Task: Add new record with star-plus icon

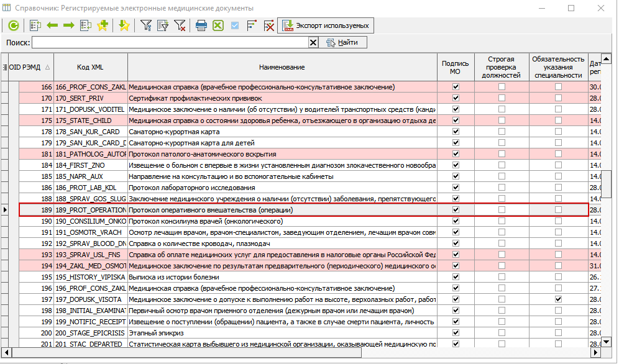Action: click(103, 25)
